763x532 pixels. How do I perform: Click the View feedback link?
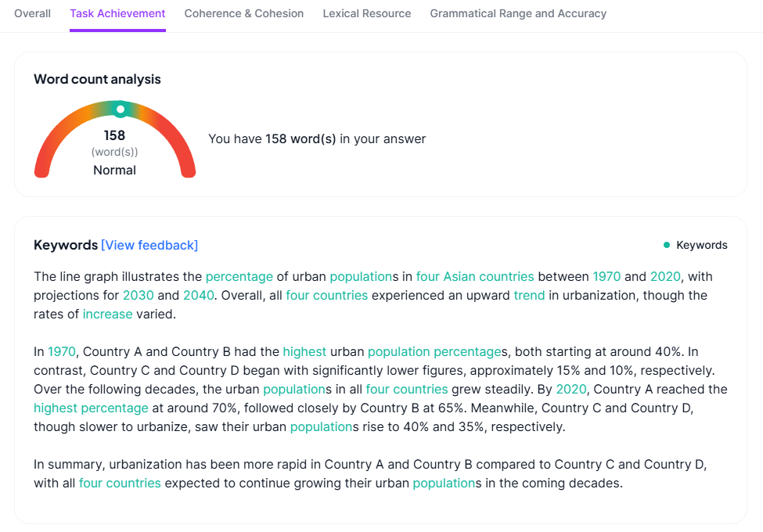point(149,245)
